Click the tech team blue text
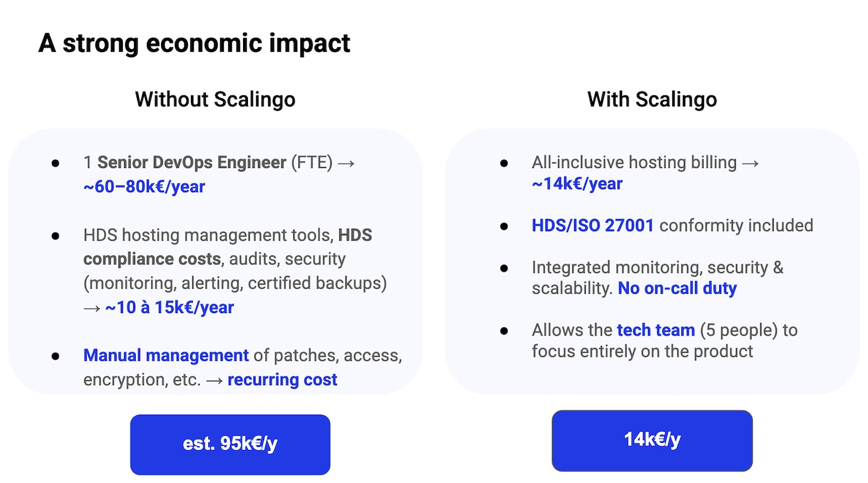868x483 pixels. (656, 330)
